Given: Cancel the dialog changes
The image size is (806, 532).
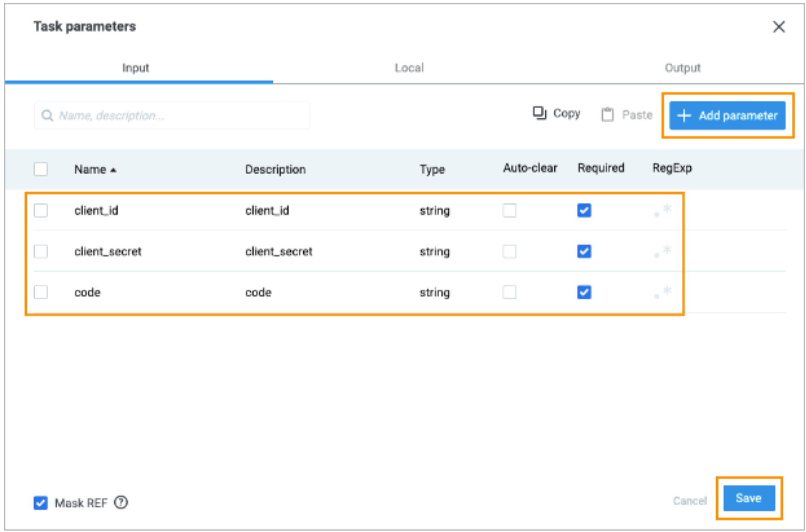Looking at the screenshot, I should click(x=690, y=501).
